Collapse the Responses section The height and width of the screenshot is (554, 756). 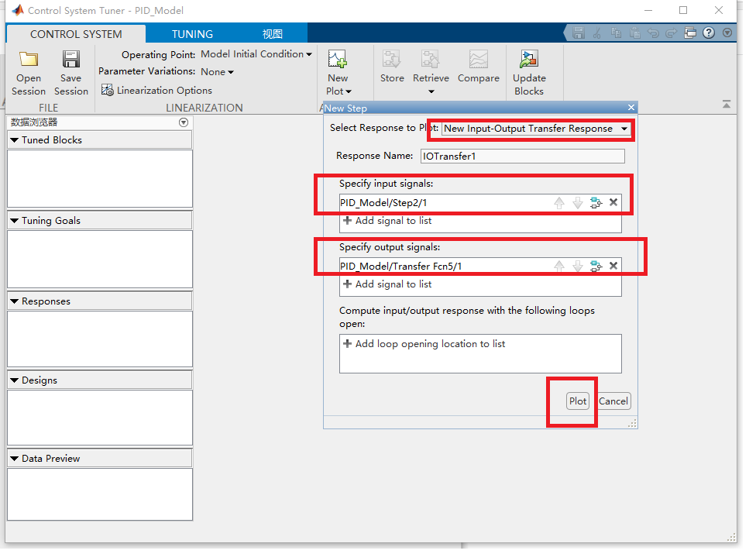click(x=15, y=301)
